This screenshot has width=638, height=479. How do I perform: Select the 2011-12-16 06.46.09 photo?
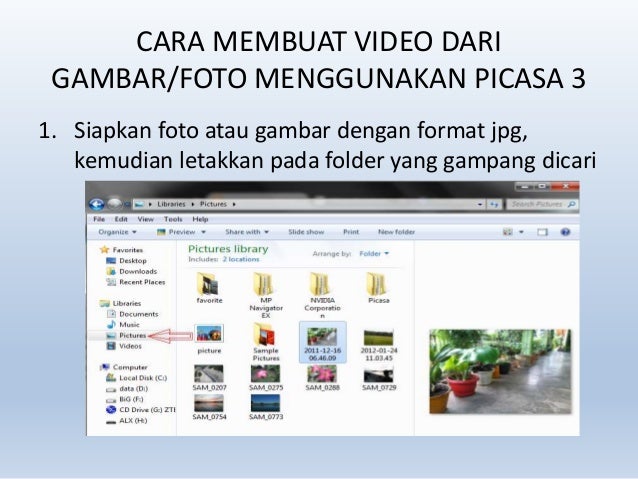(x=322, y=342)
